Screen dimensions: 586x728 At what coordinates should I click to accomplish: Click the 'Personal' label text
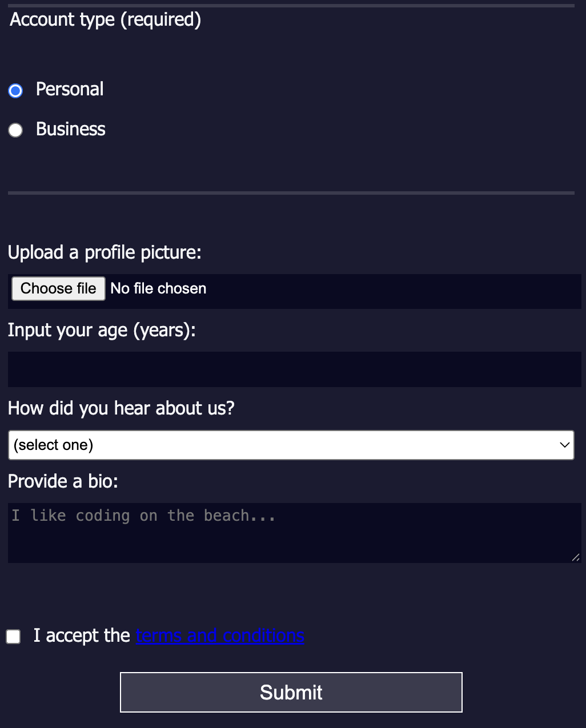click(70, 89)
